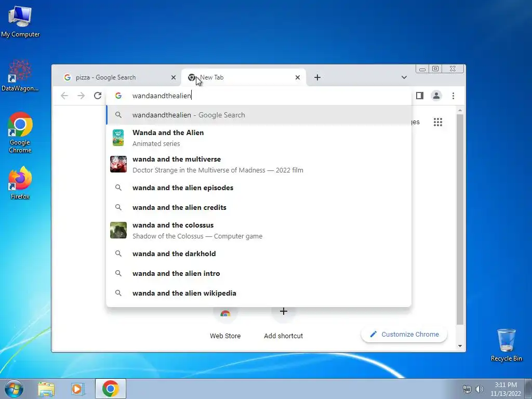Pick the wanda and the multiverse suggestion

point(259,164)
